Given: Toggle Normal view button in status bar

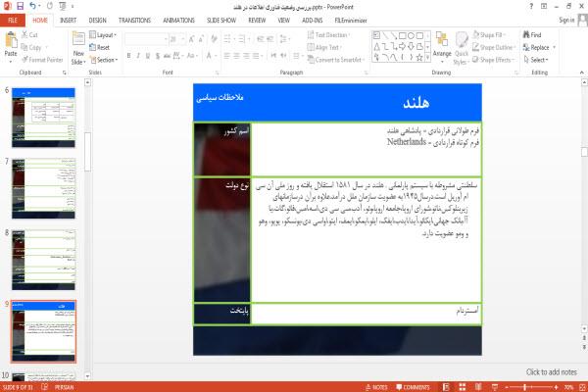Looking at the screenshot, I should coord(446,387).
